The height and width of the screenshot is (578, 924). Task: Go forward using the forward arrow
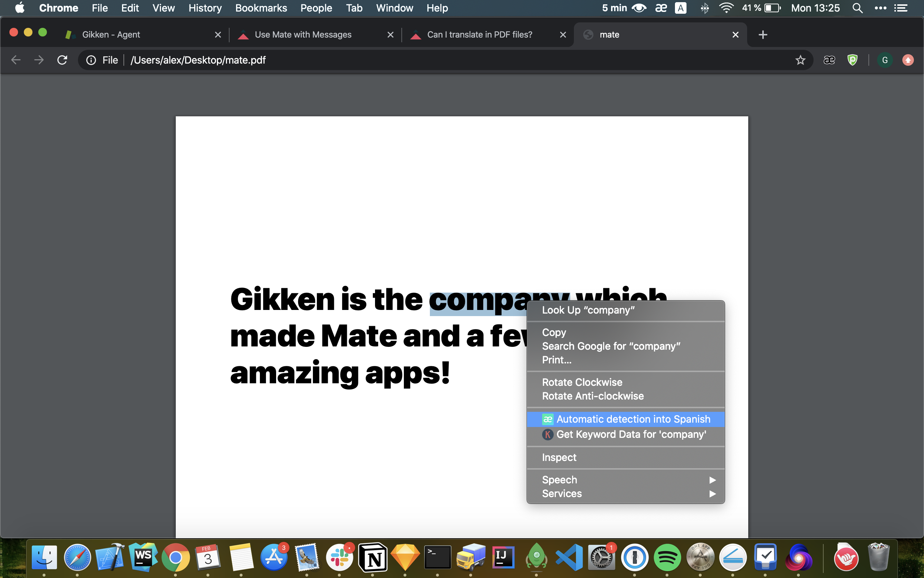pos(39,60)
